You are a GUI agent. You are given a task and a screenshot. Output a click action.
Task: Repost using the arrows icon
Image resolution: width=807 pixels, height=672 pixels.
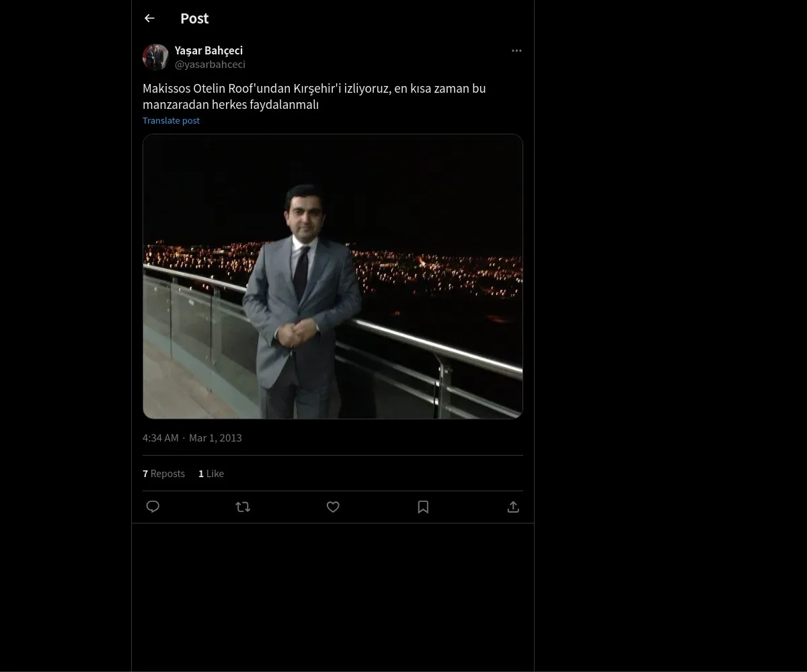243,507
